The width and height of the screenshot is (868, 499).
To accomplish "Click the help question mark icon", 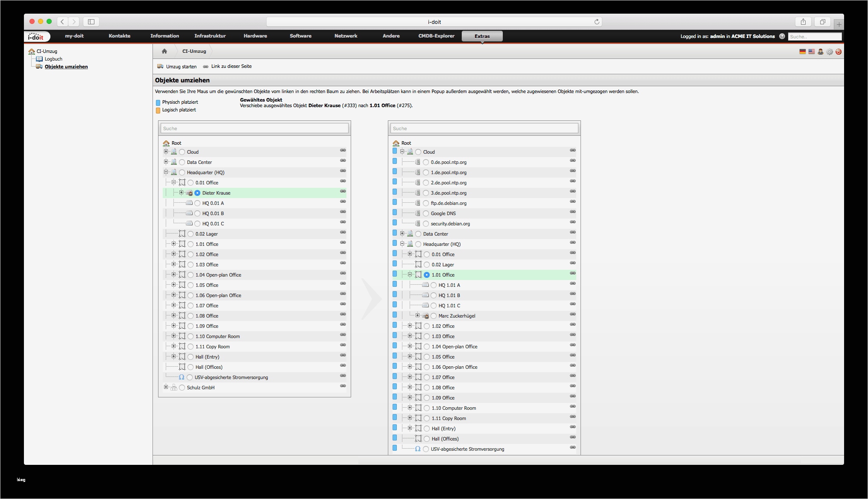I will pos(782,36).
